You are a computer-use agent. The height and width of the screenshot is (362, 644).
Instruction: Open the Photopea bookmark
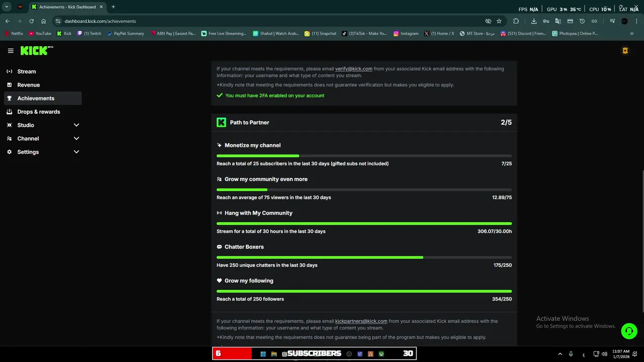(575, 34)
